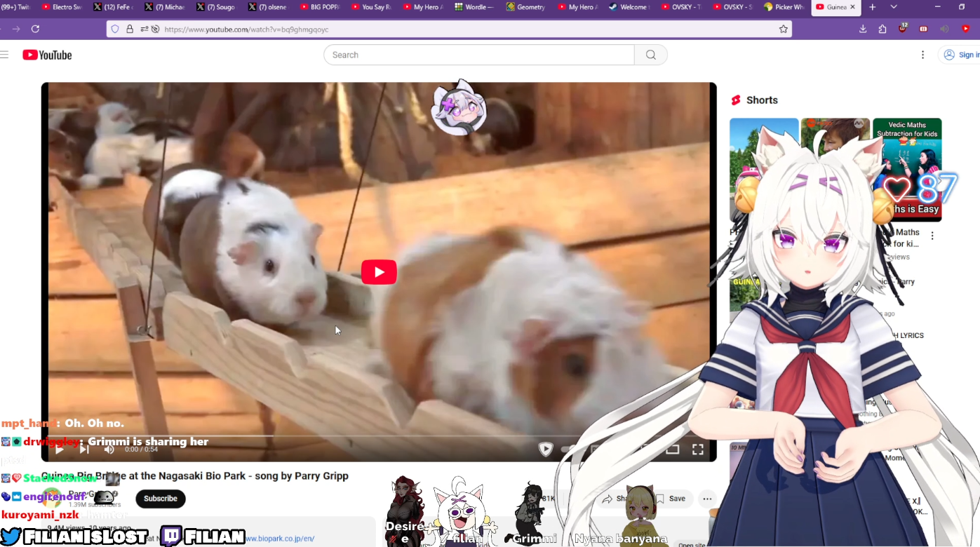
Task: Enter fullscreen in the video player
Action: coord(697,449)
